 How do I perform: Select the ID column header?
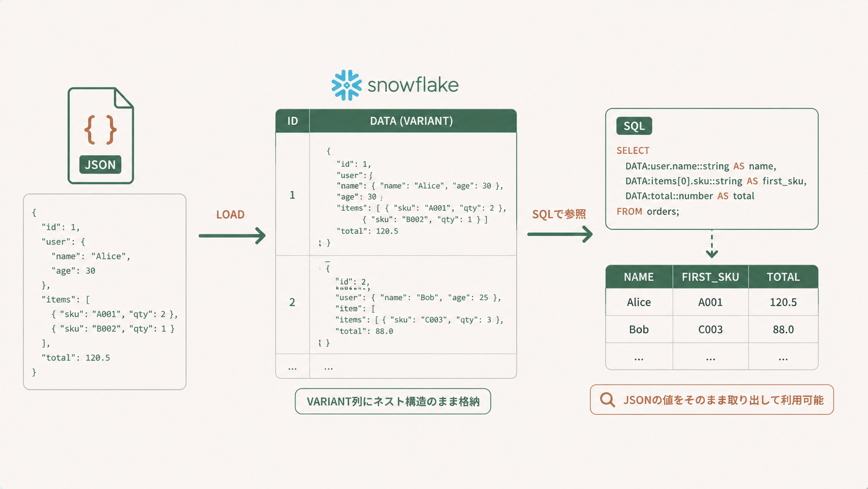pyautogui.click(x=293, y=121)
